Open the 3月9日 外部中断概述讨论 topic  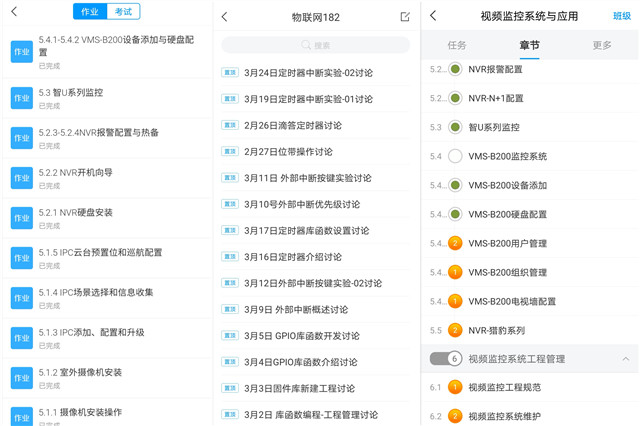coord(296,309)
